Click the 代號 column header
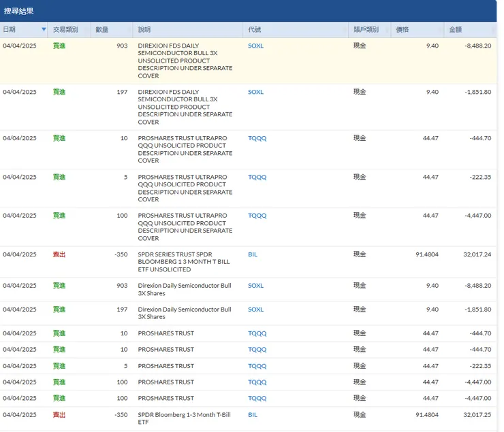Viewport: 504px width, 432px height. (254, 30)
